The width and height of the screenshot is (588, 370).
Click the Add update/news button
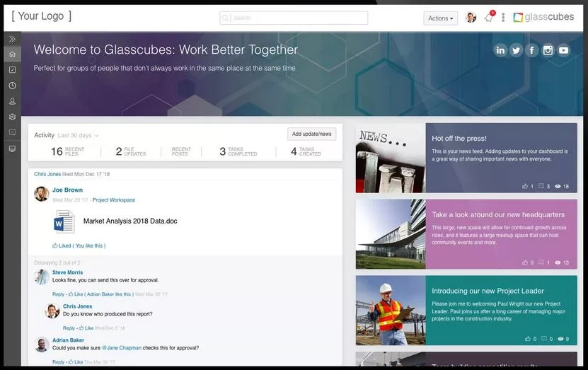coord(311,134)
